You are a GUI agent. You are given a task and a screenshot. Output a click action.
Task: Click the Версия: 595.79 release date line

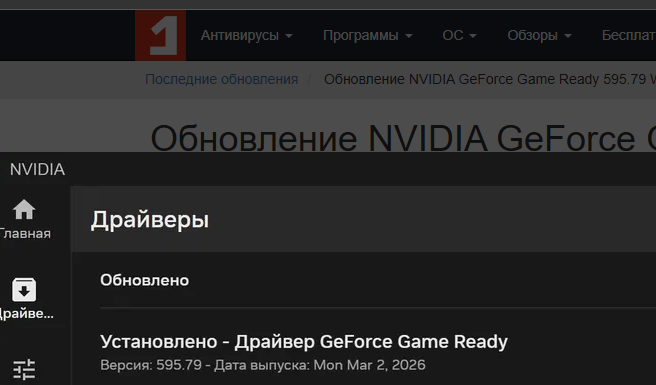pos(263,365)
